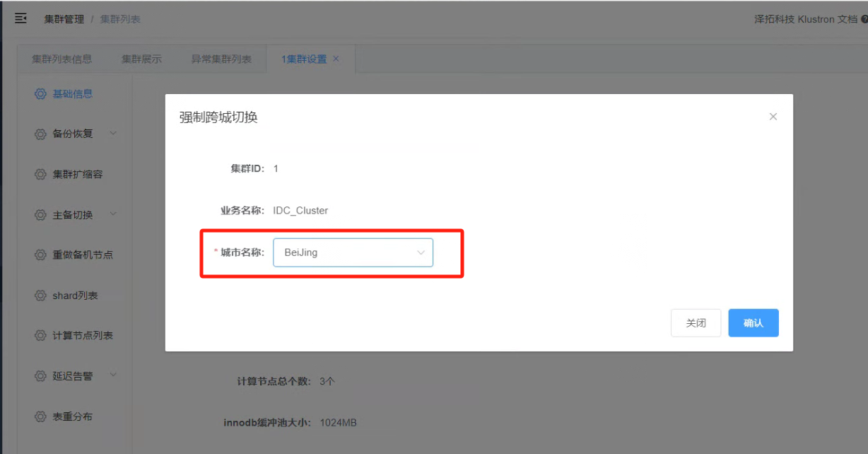
Task: Expand the 备份恢复 submenu chevron
Action: (113, 133)
